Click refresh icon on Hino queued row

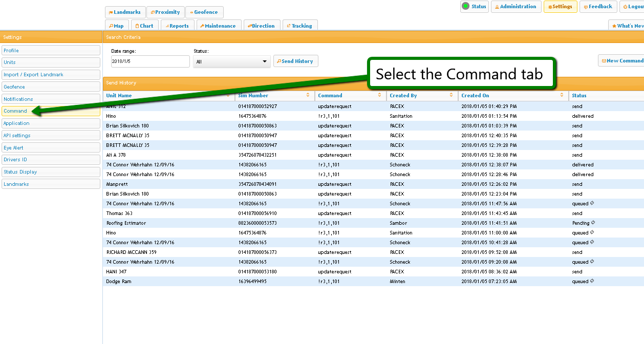(592, 232)
